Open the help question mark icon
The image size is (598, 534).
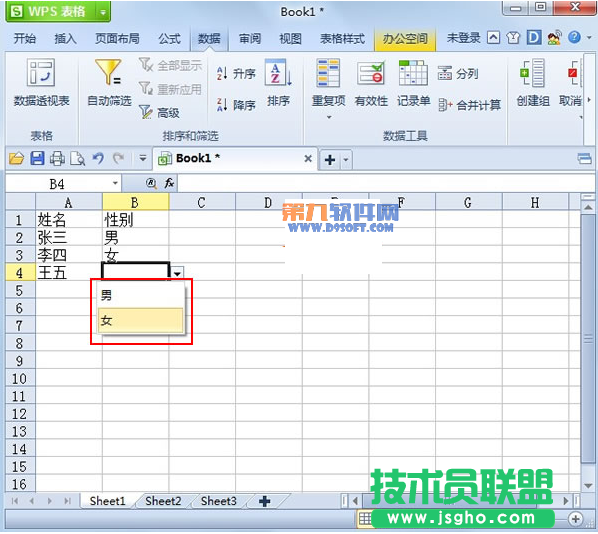click(574, 37)
